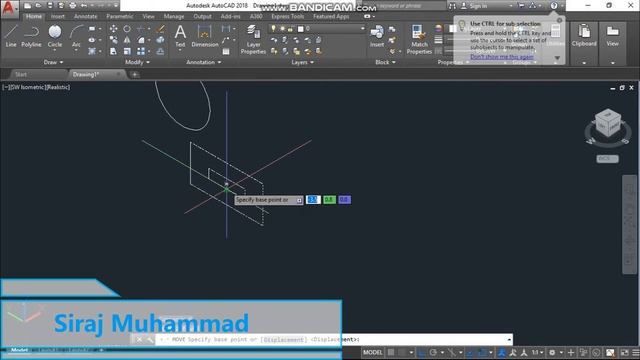Toggle 2D object snap in status bar
This screenshot has height=360, width=640.
point(482,352)
